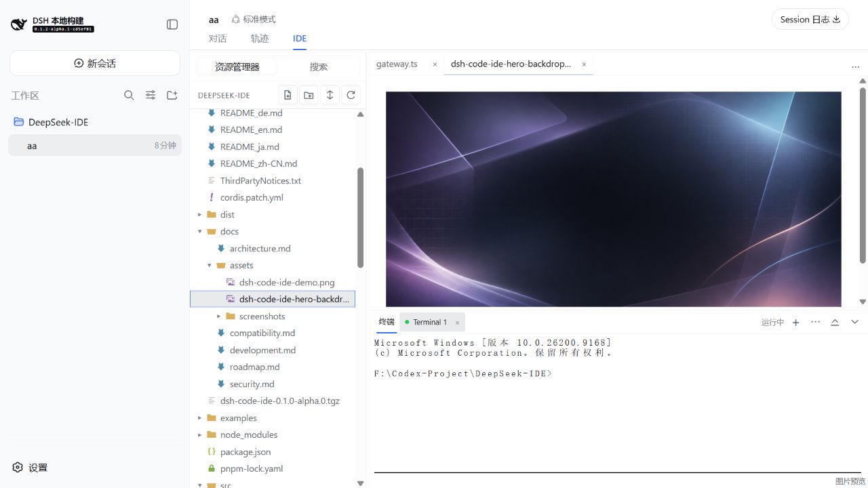868x488 pixels.
Task: Open workspace filter settings icon
Action: [x=151, y=96]
